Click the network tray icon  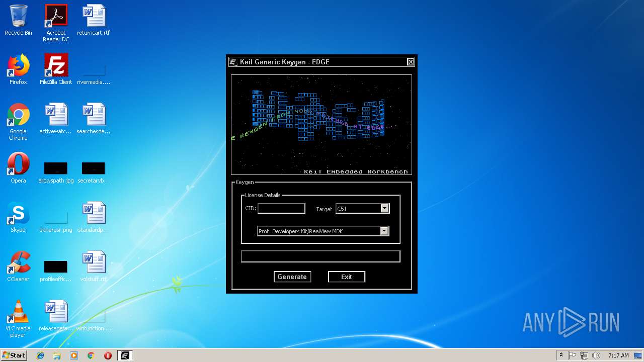[584, 355]
